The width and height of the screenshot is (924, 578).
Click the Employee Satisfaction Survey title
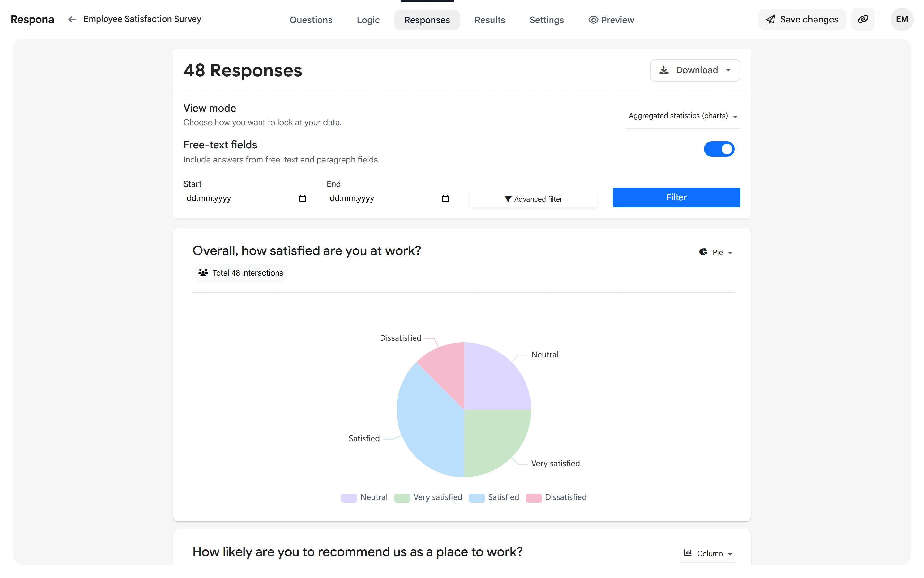(142, 19)
